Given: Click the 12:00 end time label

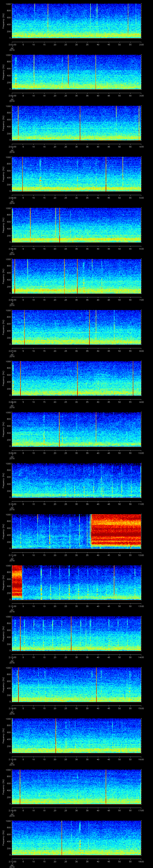Looking at the screenshot, I should point(141,555).
